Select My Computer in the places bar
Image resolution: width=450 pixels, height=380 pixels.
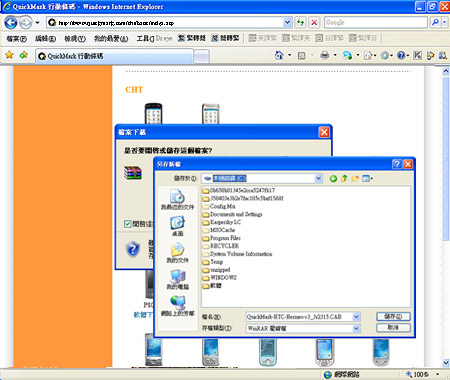tap(177, 280)
